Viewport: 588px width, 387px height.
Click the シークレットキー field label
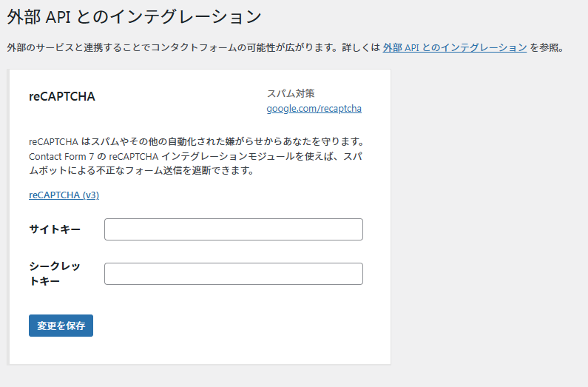tap(55, 274)
